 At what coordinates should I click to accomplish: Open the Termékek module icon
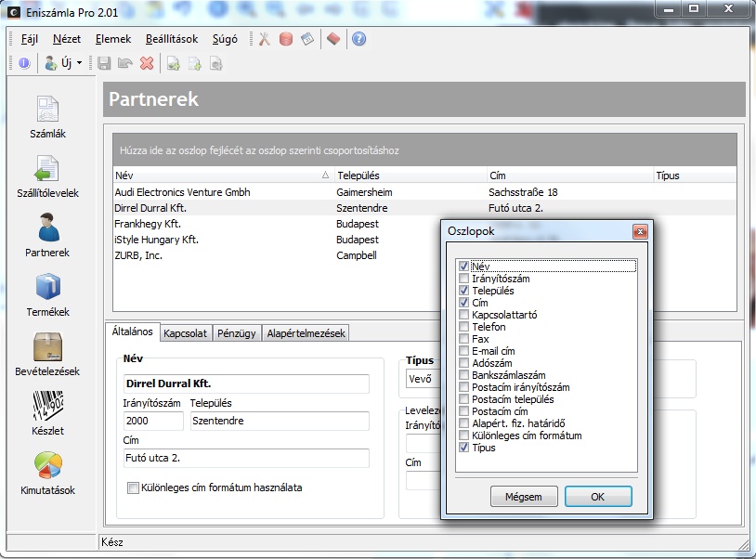[x=47, y=289]
